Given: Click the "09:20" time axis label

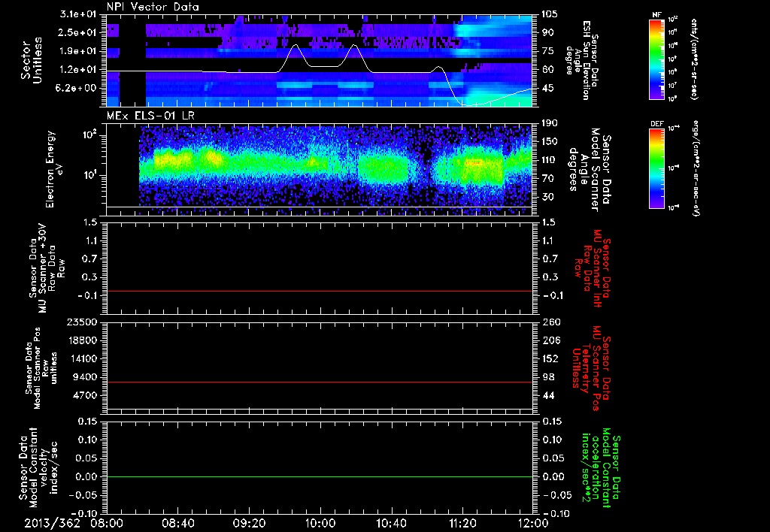Looking at the screenshot, I should [x=249, y=523].
